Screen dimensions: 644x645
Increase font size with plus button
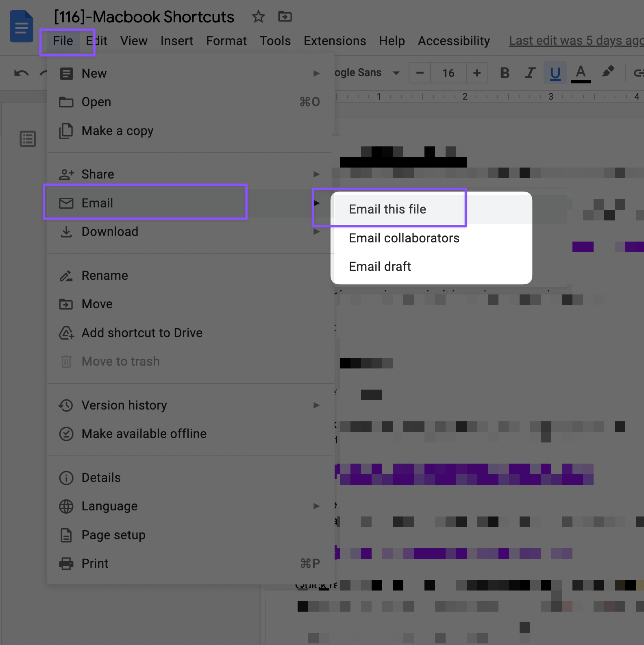click(477, 73)
